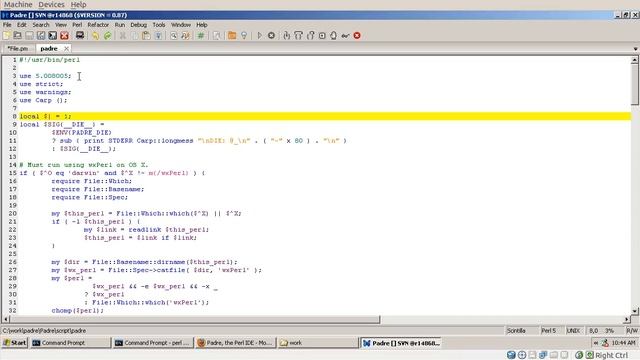Click the debugger Step Over icon

[x=298, y=36]
